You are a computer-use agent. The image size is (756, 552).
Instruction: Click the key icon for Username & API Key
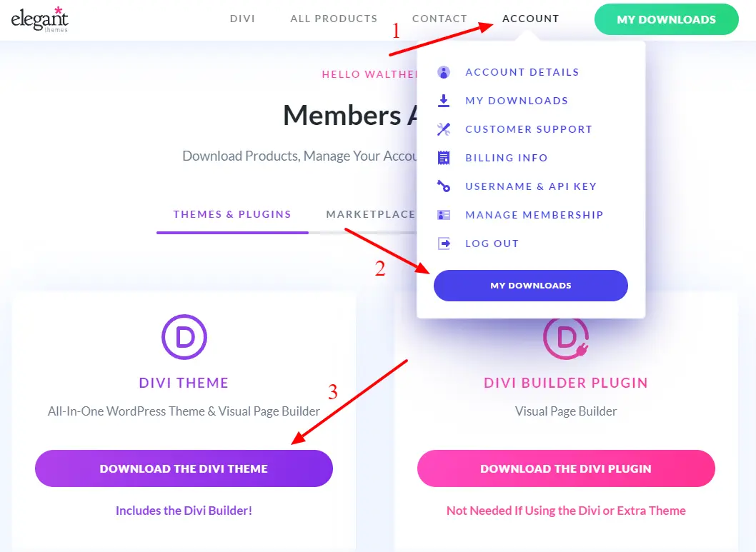pos(444,186)
